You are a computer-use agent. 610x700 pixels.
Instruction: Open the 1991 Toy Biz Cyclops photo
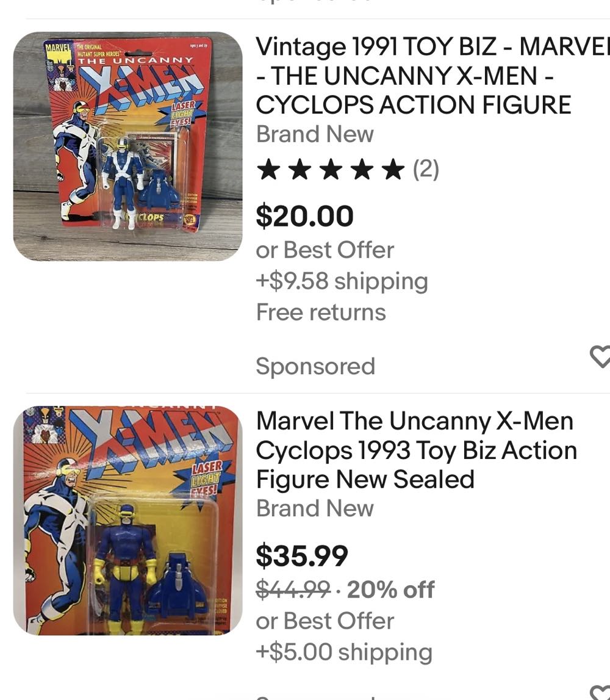pyautogui.click(x=127, y=146)
